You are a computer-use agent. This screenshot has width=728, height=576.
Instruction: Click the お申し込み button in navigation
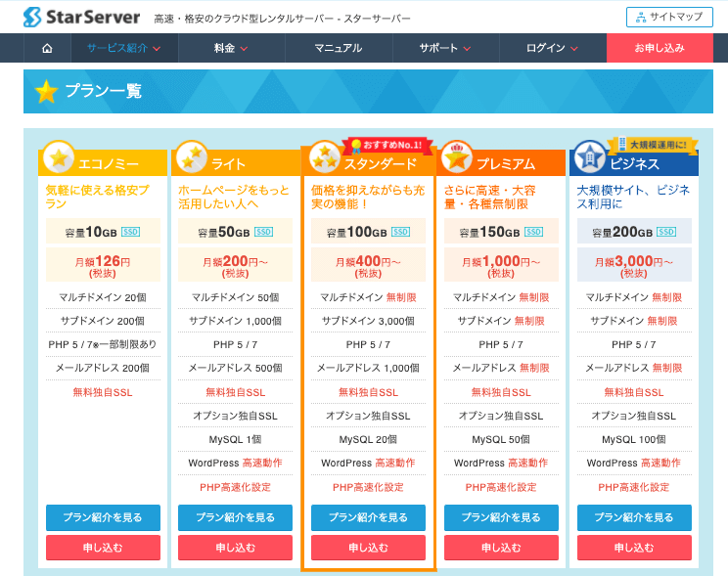pyautogui.click(x=660, y=48)
